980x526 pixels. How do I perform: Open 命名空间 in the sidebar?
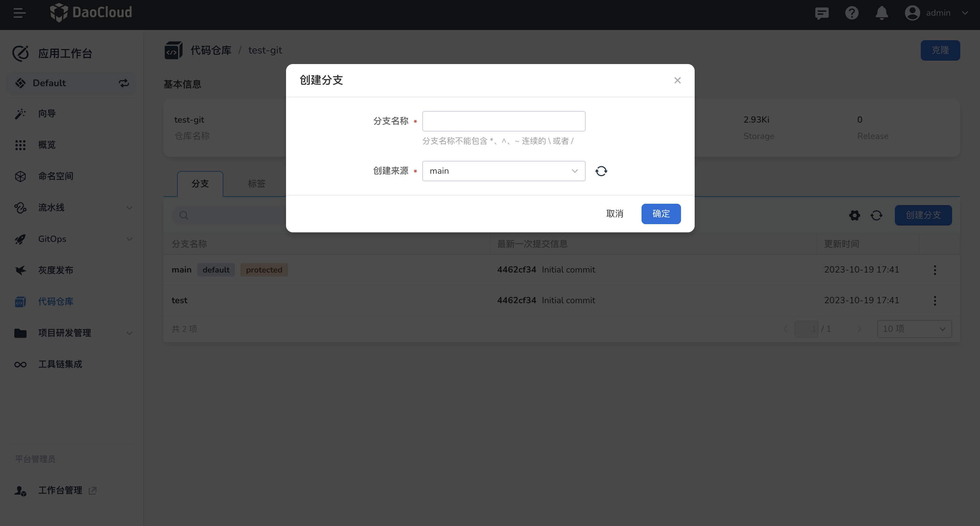tap(56, 176)
